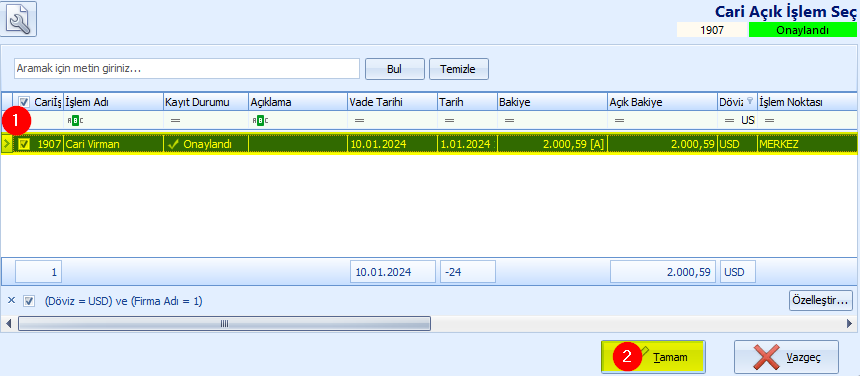This screenshot has width=860, height=376.
Task: Uncheck the Cari Virman row checkbox
Action: point(24,144)
